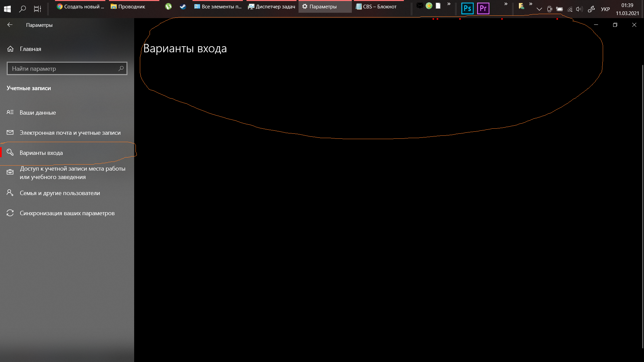
Task: Click the battery indicator system tray icon
Action: click(x=559, y=8)
